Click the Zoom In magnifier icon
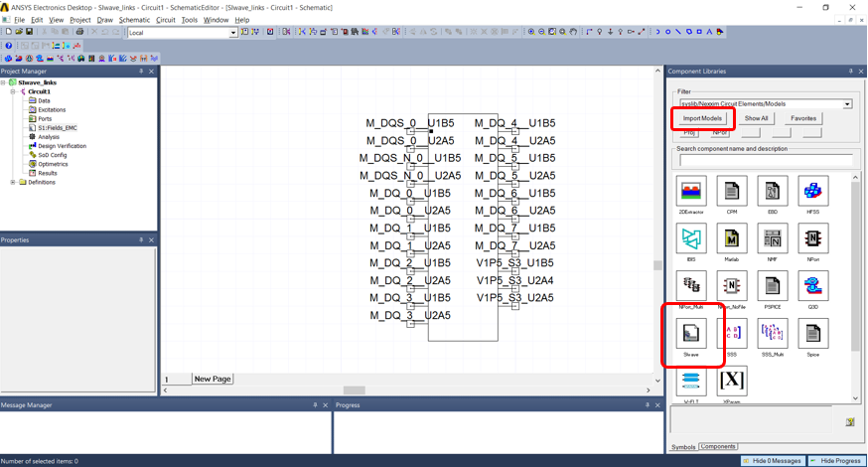Viewport: 868px width, 467px height. pos(531,32)
